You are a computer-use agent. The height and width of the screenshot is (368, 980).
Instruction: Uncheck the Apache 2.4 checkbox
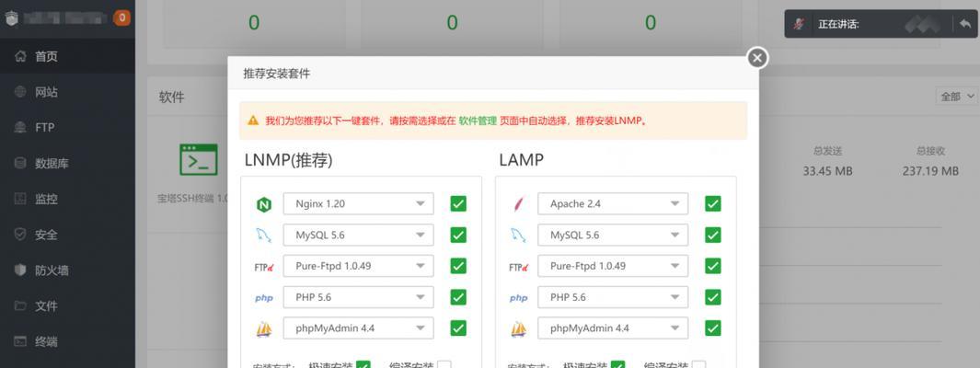712,203
